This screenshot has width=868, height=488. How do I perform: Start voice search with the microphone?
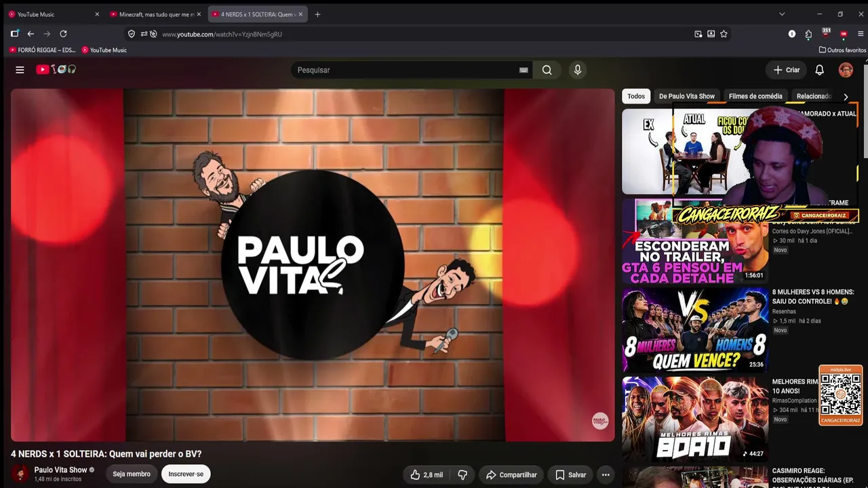tap(578, 70)
